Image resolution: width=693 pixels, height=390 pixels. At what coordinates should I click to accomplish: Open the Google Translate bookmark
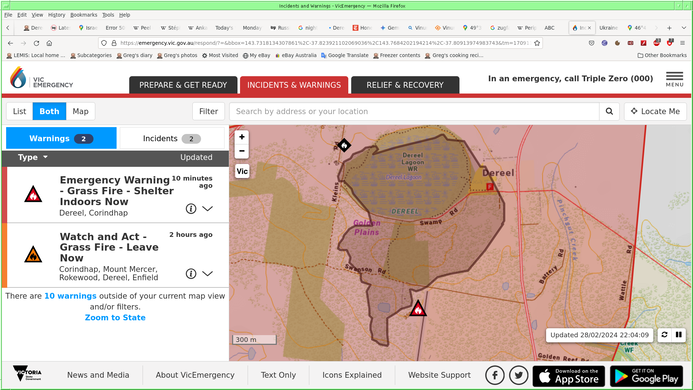point(345,55)
